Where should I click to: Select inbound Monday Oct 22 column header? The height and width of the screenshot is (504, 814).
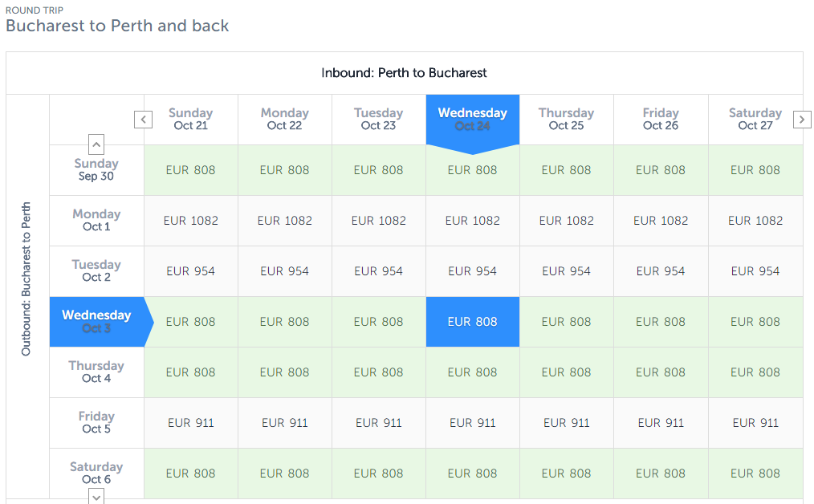[284, 120]
